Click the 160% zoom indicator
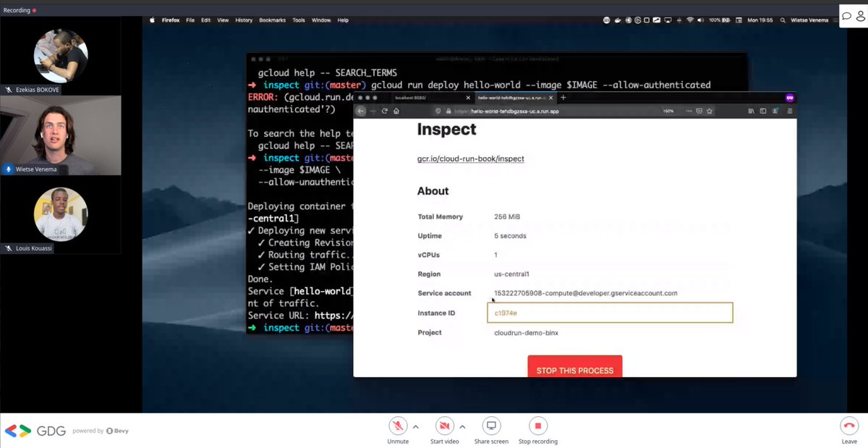The height and width of the screenshot is (448, 868). click(668, 111)
